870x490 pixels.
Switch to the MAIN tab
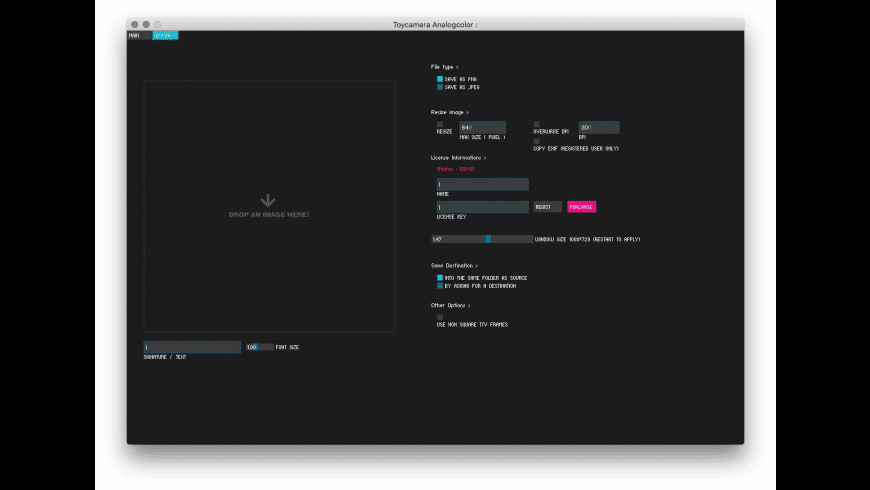pos(139,36)
